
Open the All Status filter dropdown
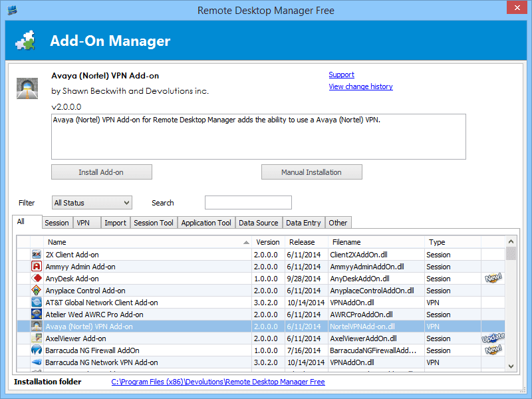pos(92,203)
